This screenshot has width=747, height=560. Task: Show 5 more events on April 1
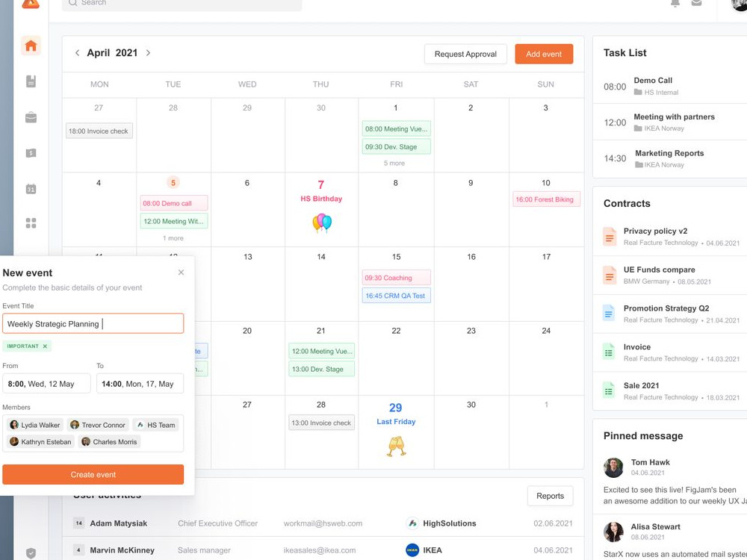tap(394, 163)
